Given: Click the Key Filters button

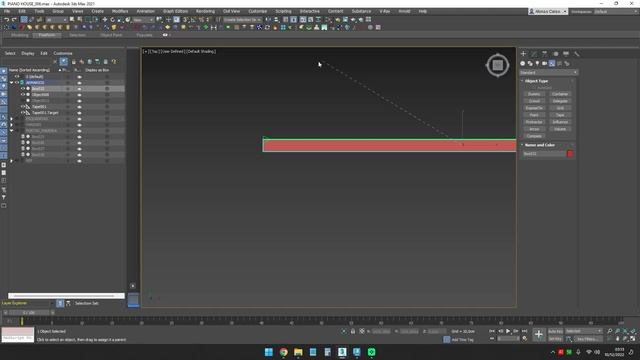Looking at the screenshot, I should [588, 339].
